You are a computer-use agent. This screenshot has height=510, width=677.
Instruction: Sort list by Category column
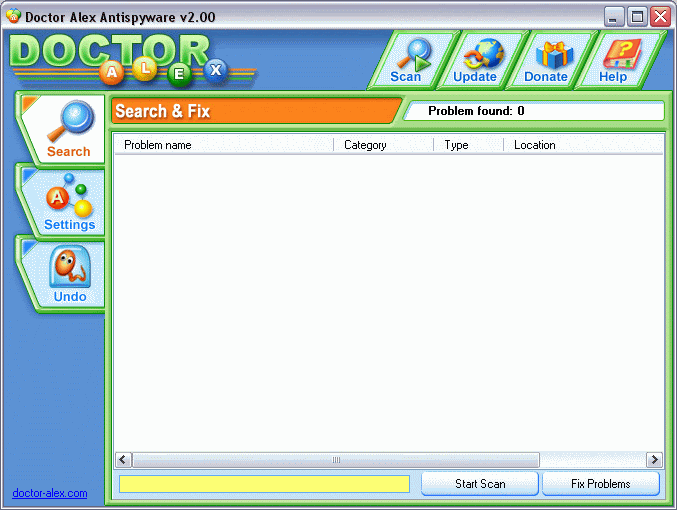(x=383, y=145)
